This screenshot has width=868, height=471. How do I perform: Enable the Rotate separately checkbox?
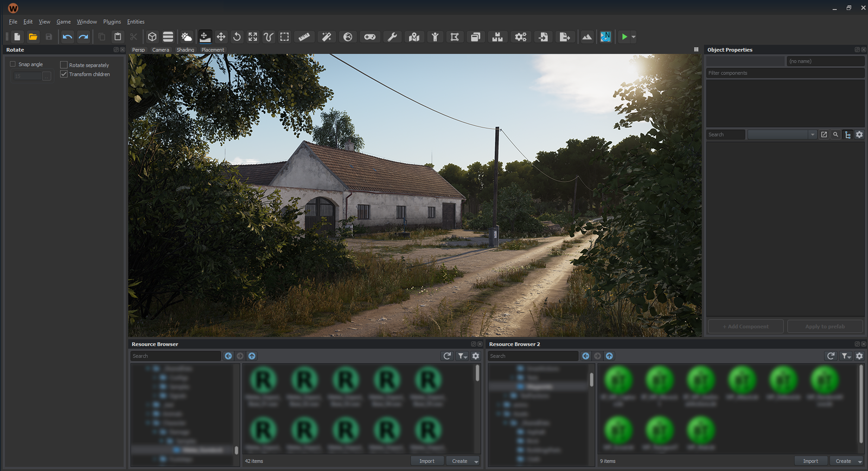click(63, 65)
